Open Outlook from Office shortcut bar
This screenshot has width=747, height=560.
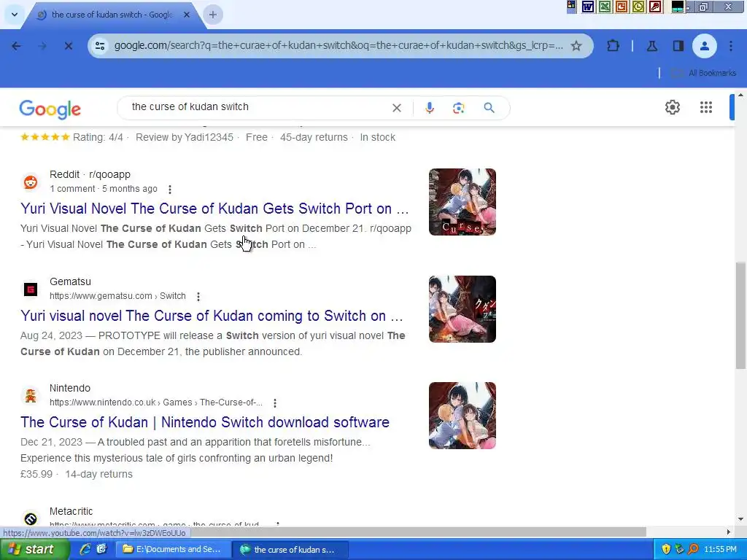point(639,7)
